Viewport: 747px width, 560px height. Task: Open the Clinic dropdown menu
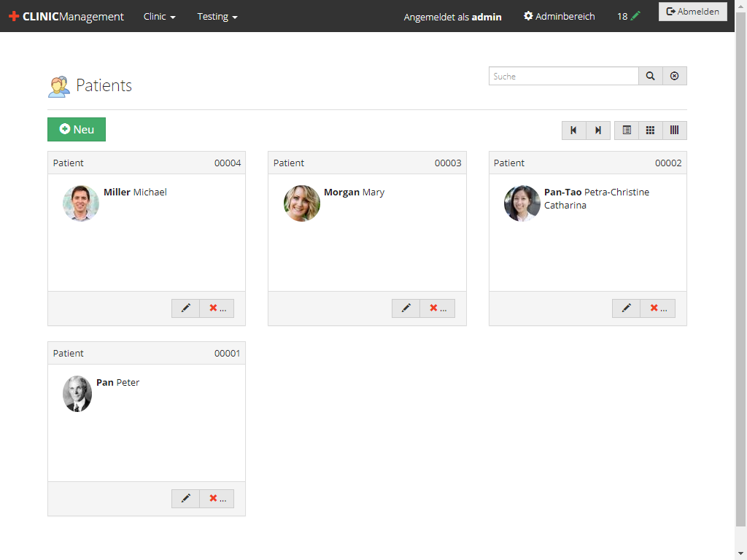(x=160, y=16)
